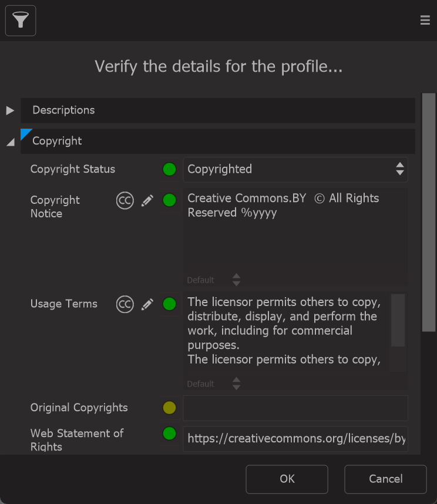Click the Copyright Notice label
The height and width of the screenshot is (504, 437).
(55, 207)
